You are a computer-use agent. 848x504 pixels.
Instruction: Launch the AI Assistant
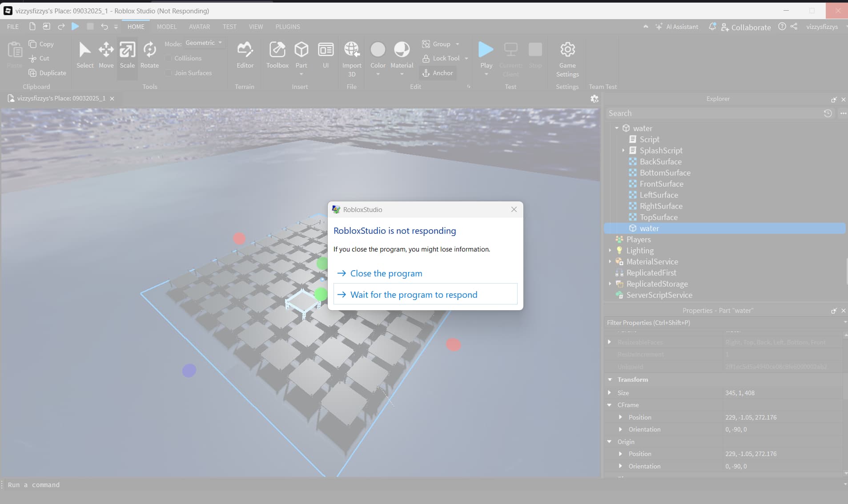pos(677,27)
